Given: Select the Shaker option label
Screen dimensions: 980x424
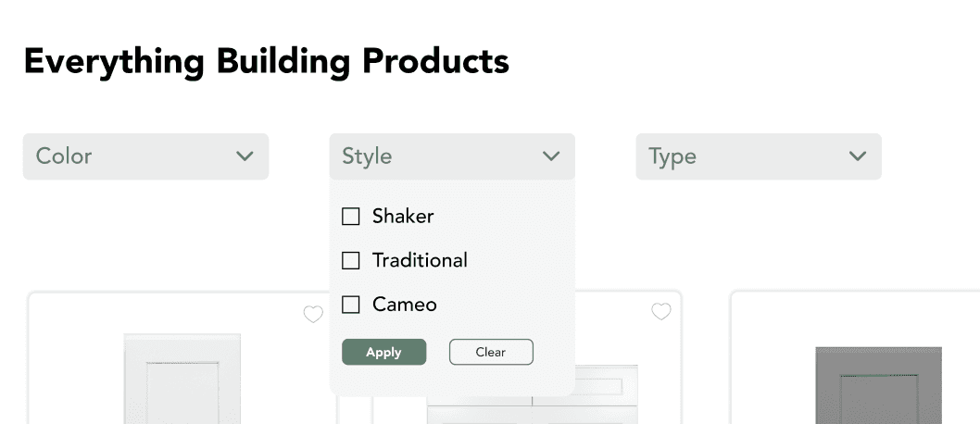Looking at the screenshot, I should click(403, 216).
